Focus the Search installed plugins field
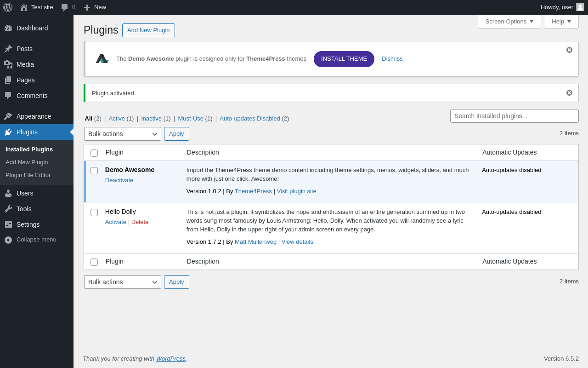The image size is (588, 368). click(514, 116)
